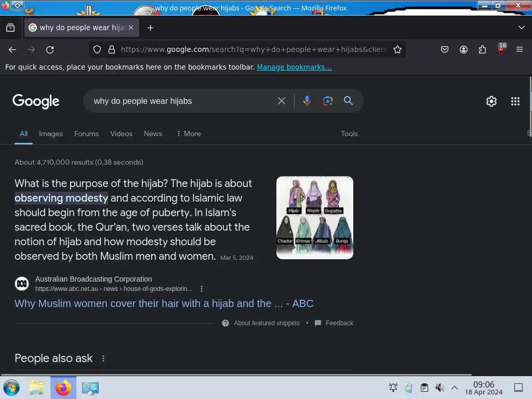The width and height of the screenshot is (532, 399).
Task: Close the 'why do people wear hijabs' tab
Action: [131, 28]
